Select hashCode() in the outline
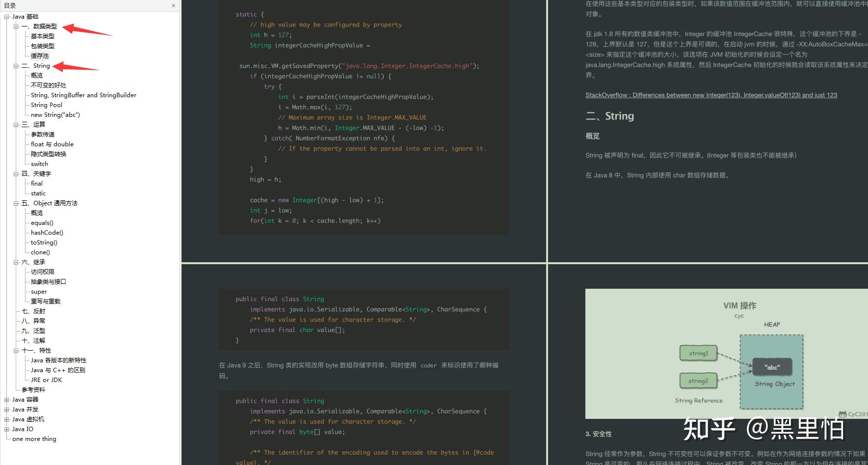The height and width of the screenshot is (465, 868). pyautogui.click(x=47, y=233)
